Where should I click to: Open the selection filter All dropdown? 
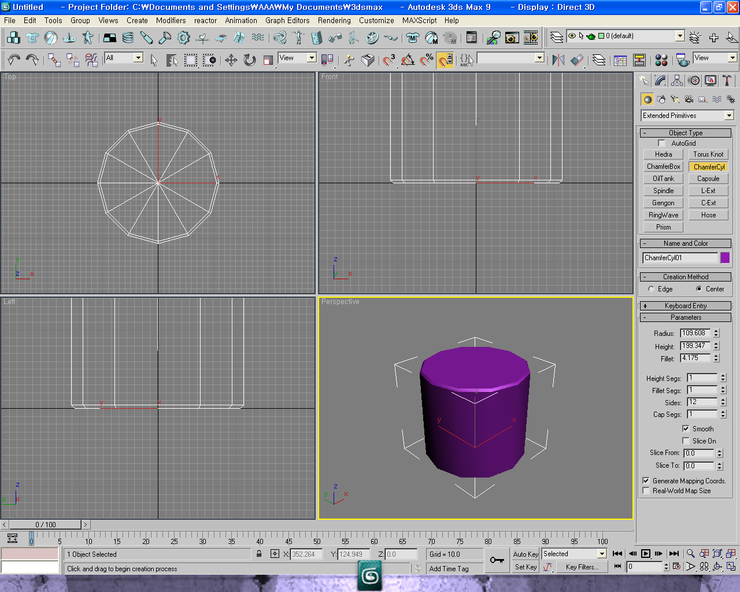click(124, 58)
